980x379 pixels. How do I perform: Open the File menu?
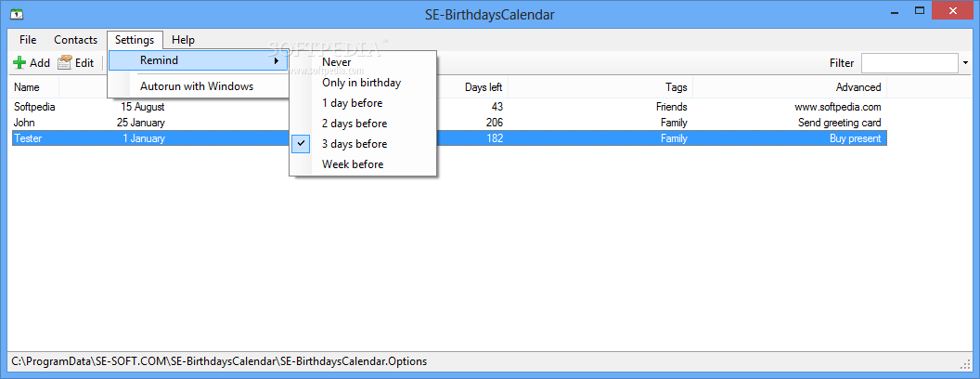tap(28, 40)
